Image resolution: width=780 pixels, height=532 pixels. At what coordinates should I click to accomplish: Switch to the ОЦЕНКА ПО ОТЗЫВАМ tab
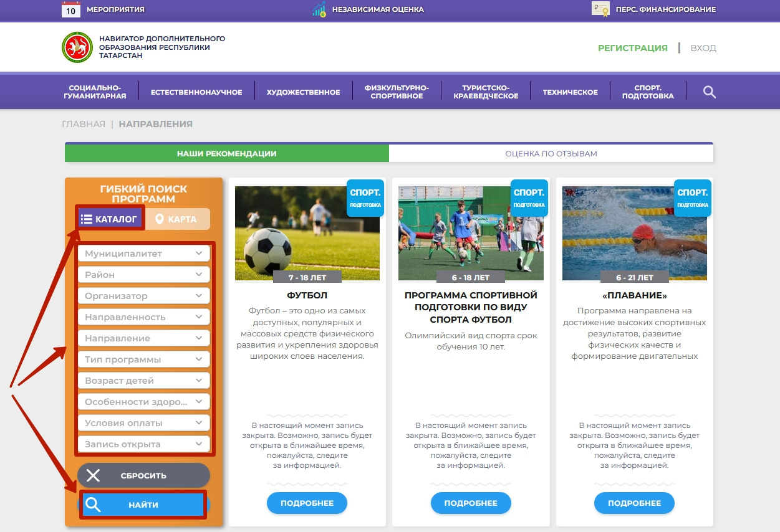pyautogui.click(x=551, y=153)
